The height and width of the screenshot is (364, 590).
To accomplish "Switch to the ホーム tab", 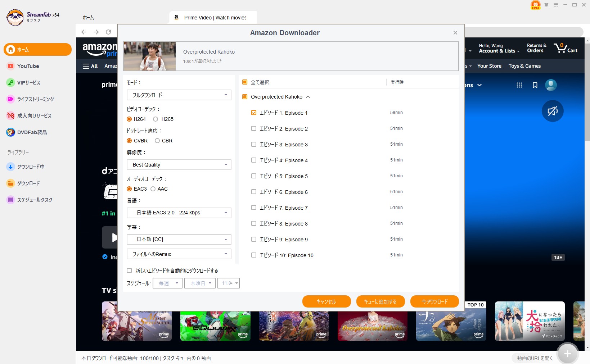I will coord(88,17).
